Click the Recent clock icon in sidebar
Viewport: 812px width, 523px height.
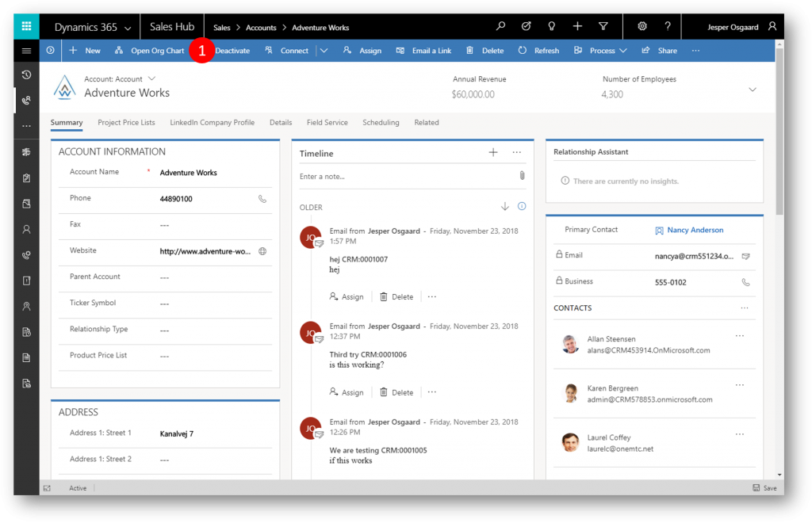coord(26,75)
